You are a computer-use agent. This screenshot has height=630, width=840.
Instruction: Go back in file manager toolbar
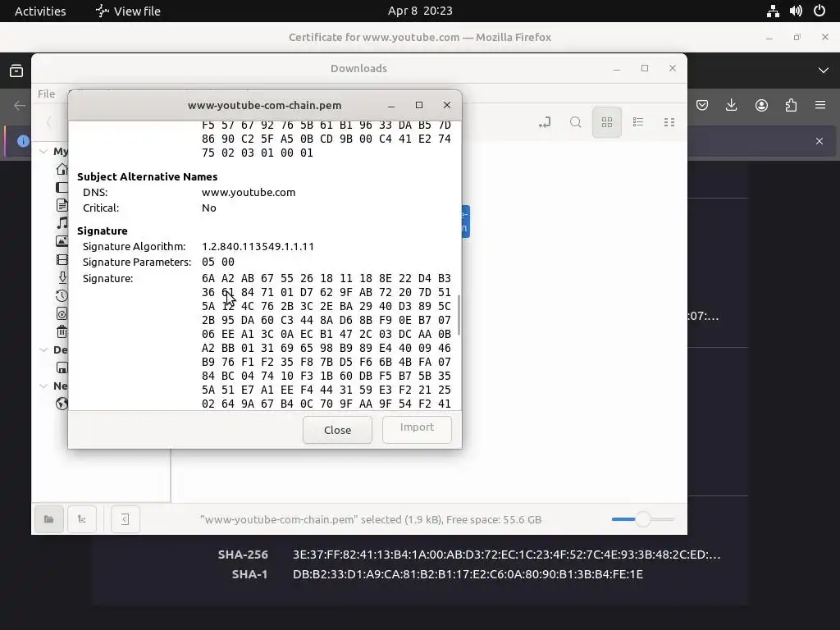pyautogui.click(x=48, y=123)
